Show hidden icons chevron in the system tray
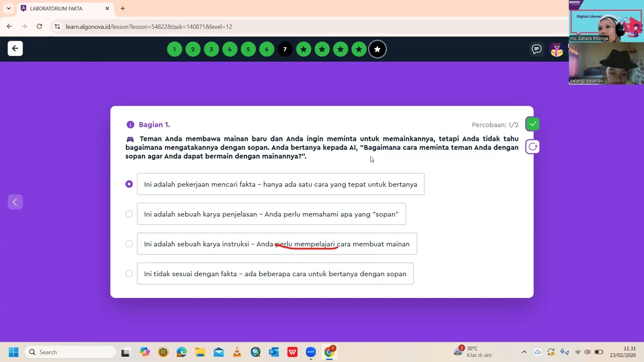The height and width of the screenshot is (362, 644). 524,352
